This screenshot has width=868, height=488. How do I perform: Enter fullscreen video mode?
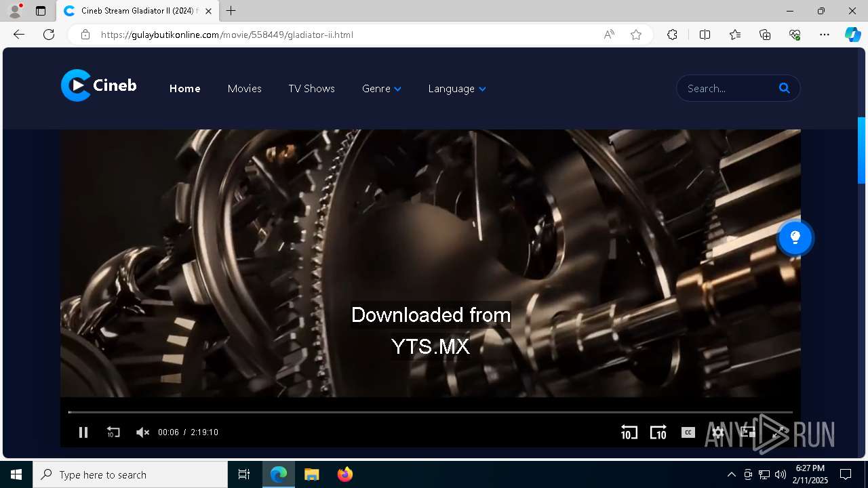(x=778, y=432)
